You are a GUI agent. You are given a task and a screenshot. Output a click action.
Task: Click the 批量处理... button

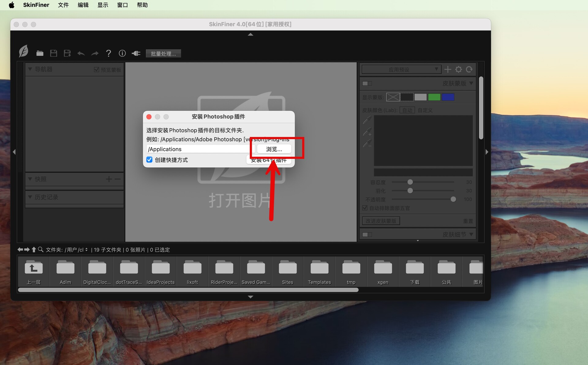(163, 54)
